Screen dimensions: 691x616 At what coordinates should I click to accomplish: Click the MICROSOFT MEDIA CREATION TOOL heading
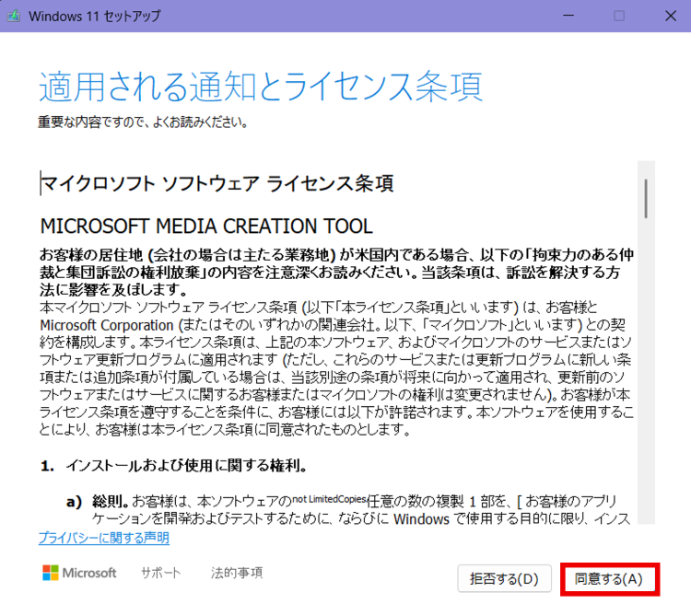(x=206, y=226)
